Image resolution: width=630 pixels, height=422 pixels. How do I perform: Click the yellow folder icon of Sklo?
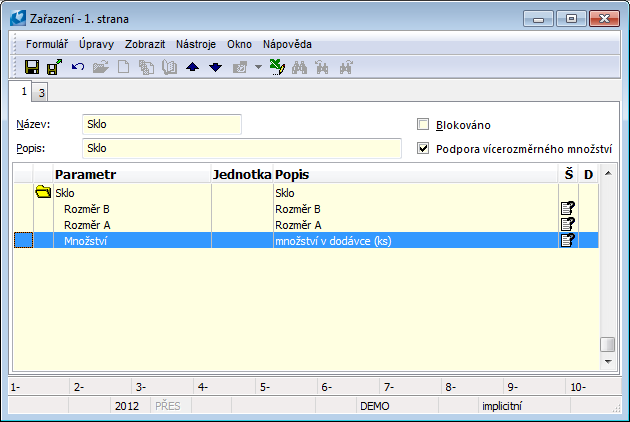43,192
